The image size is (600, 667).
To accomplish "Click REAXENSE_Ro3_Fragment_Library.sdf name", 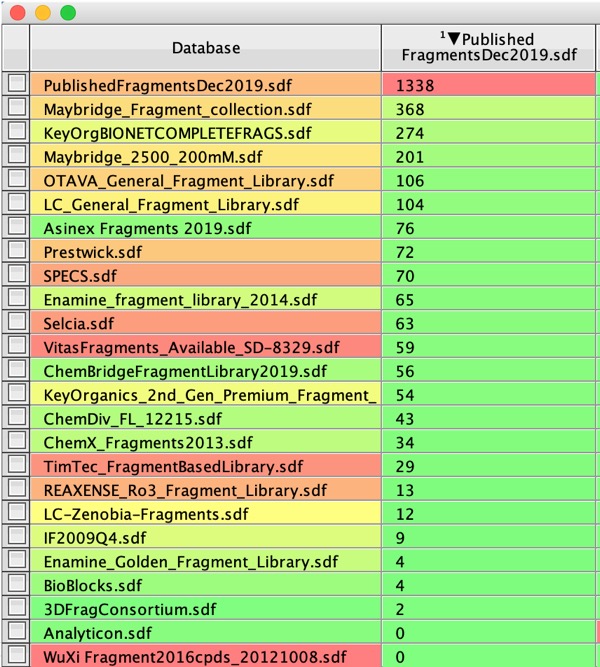I will [185, 490].
